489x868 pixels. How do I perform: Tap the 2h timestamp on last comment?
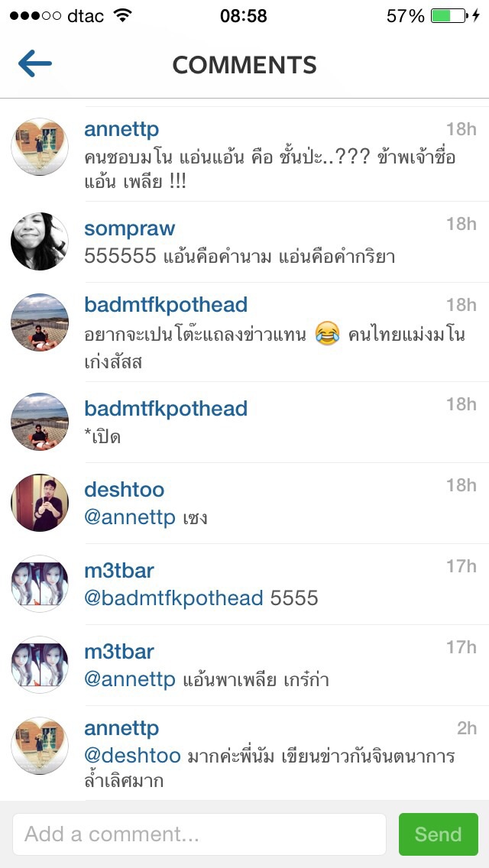click(467, 728)
